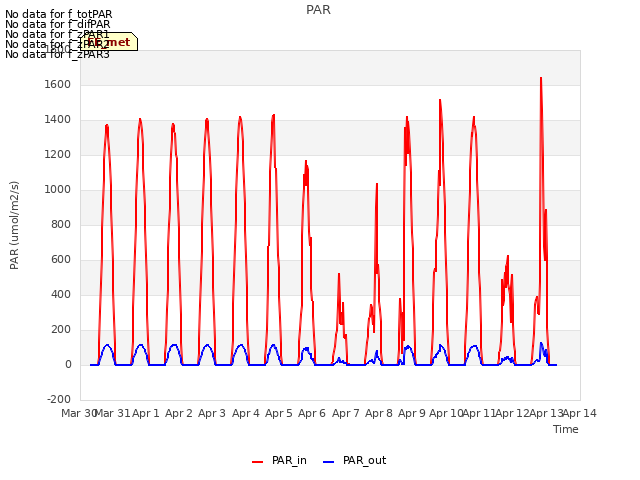
Task: Click the Apr 3 x-axis label
Action: coord(212,413)
